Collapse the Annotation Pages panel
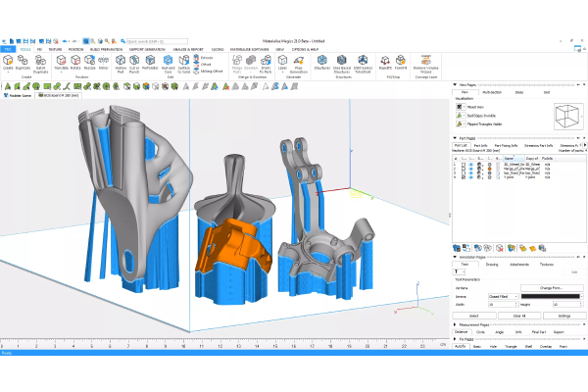This screenshot has width=588, height=392. click(x=456, y=257)
